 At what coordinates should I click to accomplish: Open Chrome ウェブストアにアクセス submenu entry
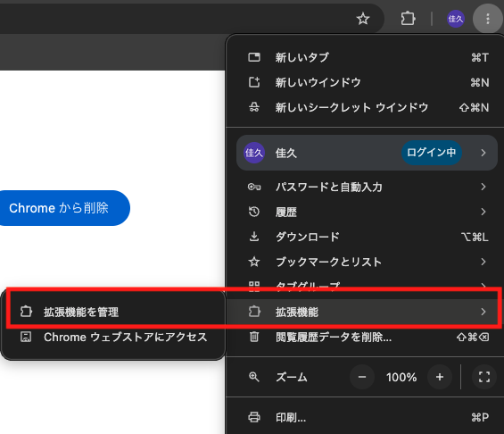(113, 337)
